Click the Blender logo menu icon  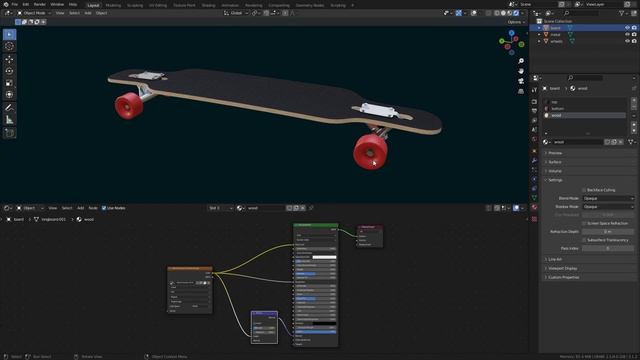pos(6,4)
